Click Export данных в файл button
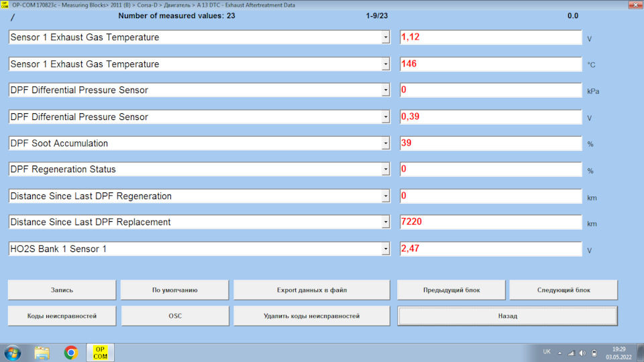 [x=312, y=290]
